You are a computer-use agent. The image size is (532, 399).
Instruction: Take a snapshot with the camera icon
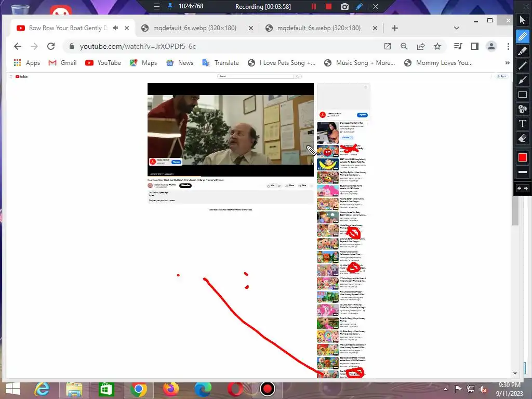tap(344, 6)
